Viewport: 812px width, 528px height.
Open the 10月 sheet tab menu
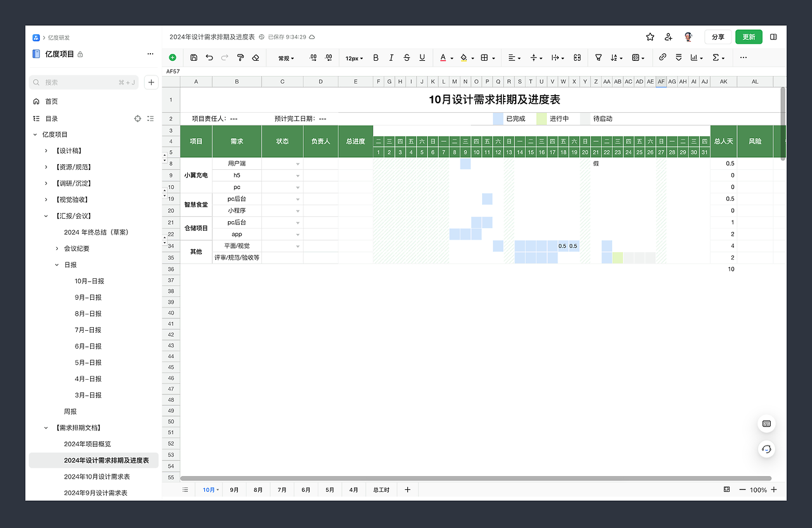(218, 490)
